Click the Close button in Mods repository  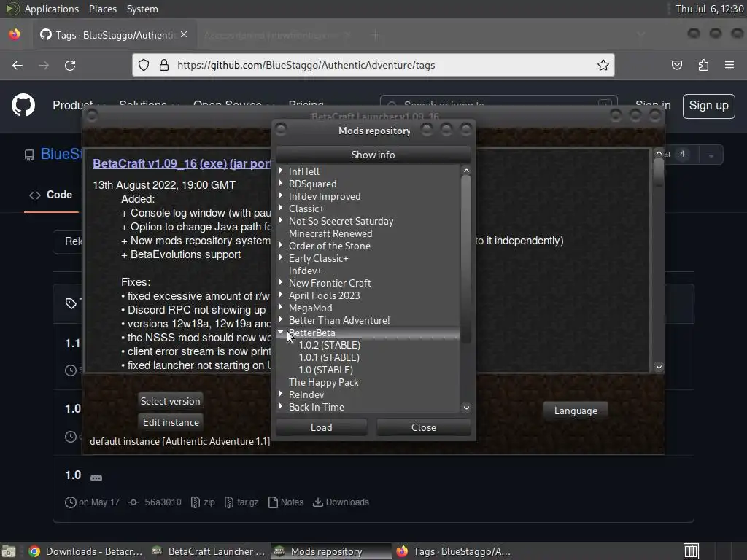click(424, 427)
